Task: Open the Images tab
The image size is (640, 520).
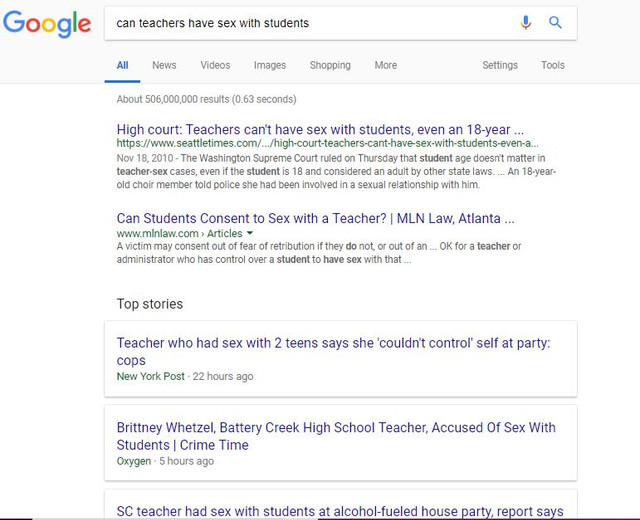Action: [x=270, y=65]
